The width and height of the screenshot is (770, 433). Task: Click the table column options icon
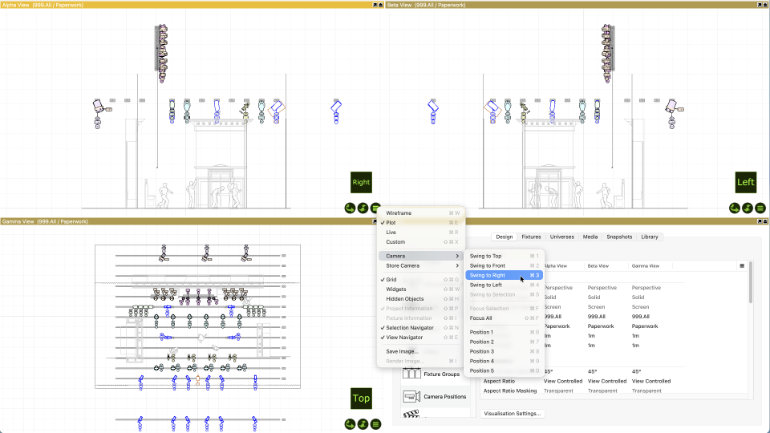coord(741,266)
